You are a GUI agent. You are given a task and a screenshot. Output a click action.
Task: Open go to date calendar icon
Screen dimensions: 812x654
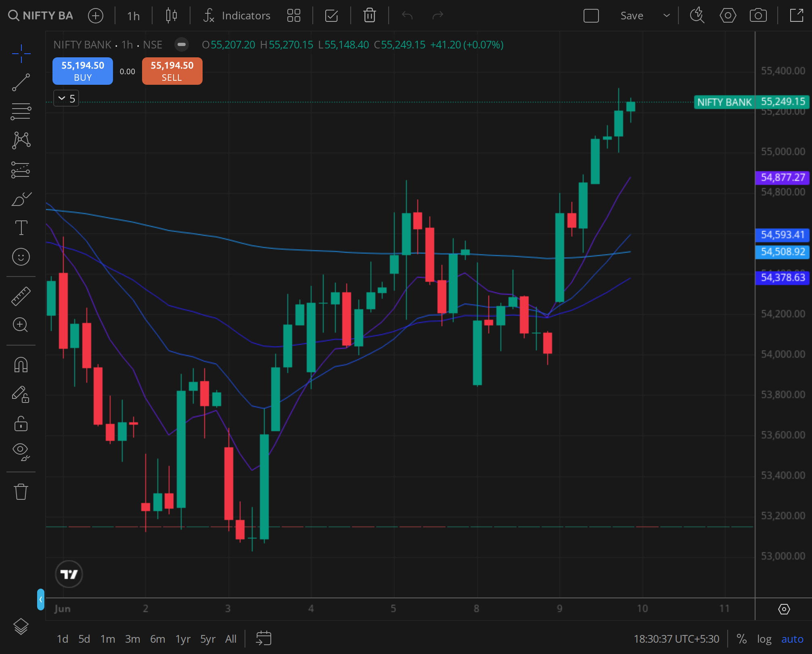[x=264, y=639]
